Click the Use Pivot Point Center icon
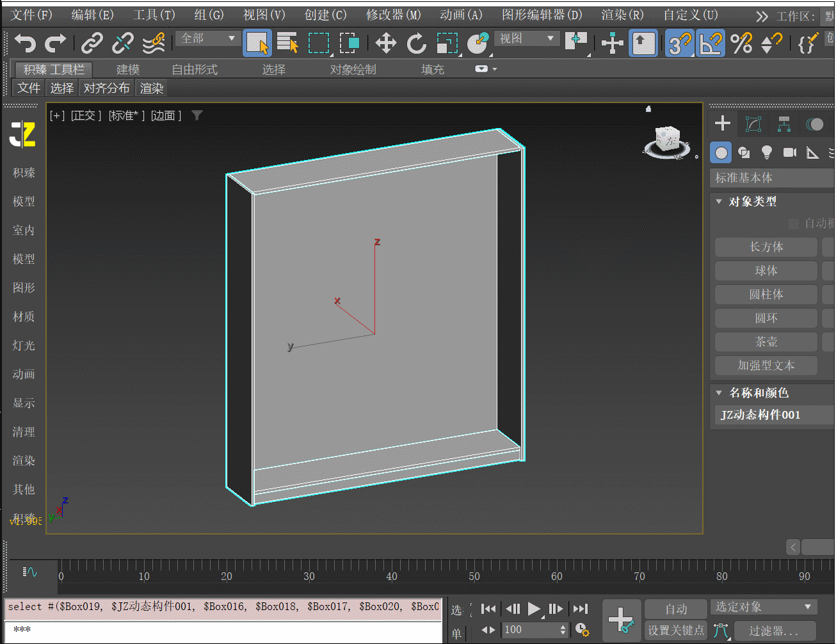This screenshot has width=836, height=644. [x=577, y=43]
